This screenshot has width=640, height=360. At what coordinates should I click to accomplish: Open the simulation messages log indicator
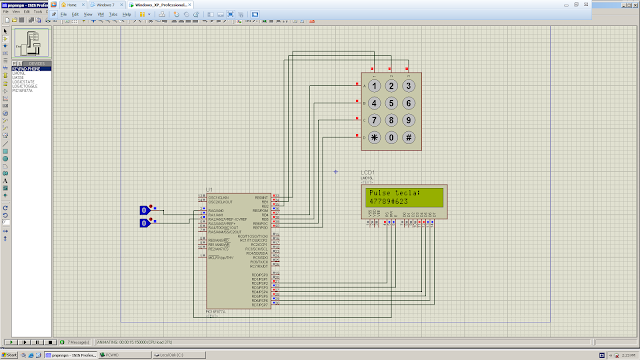[x=75, y=342]
